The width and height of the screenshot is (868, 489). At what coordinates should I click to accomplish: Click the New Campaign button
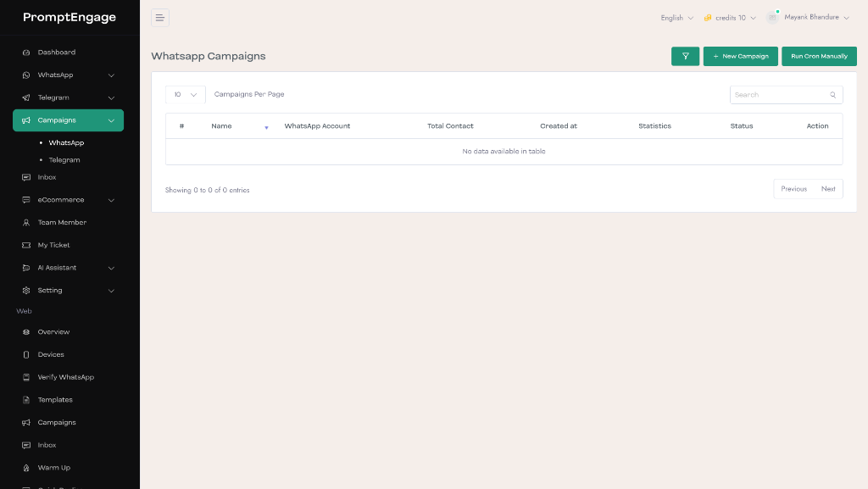coord(741,57)
